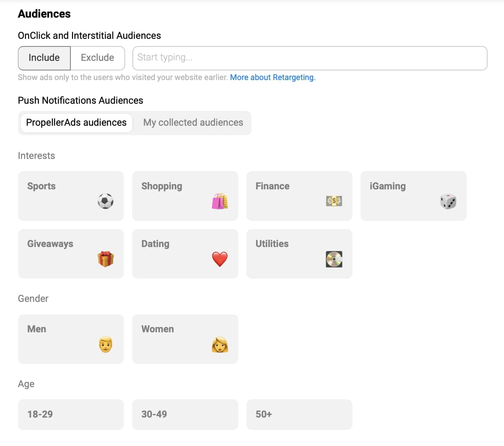Click the shopping bags icon

220,201
